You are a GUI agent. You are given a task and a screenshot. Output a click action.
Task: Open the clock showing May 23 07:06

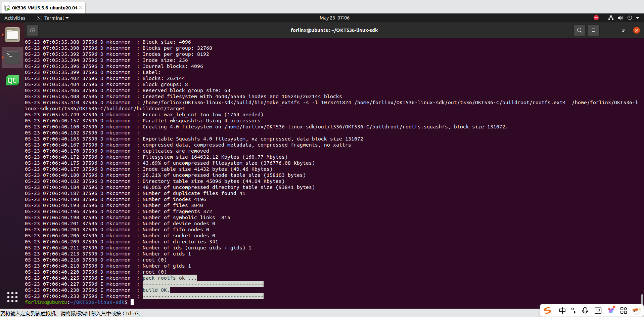[x=334, y=18]
